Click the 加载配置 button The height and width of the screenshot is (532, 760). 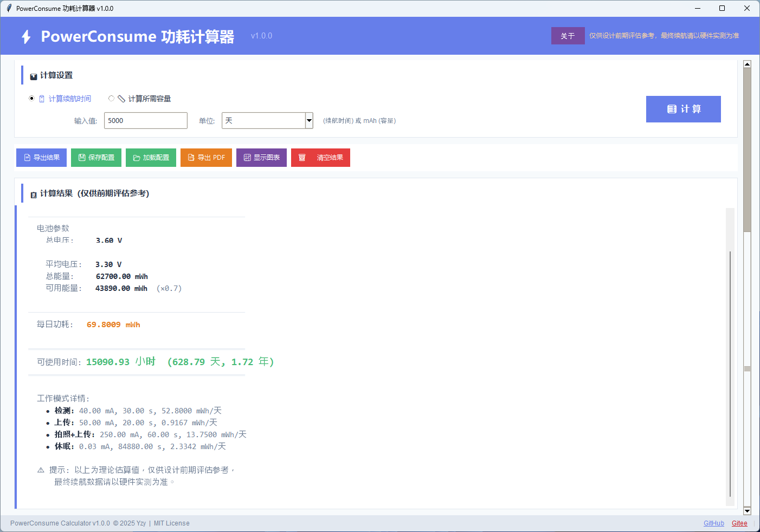point(151,158)
